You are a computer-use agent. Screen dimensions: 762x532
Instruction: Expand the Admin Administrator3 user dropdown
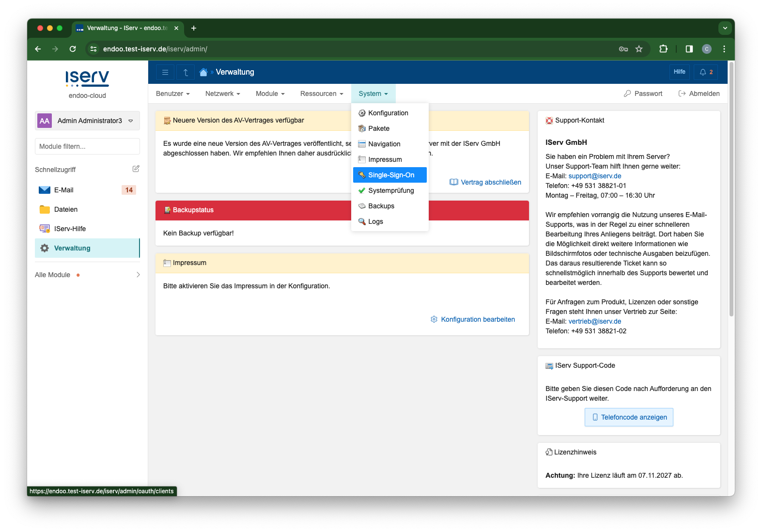(87, 121)
